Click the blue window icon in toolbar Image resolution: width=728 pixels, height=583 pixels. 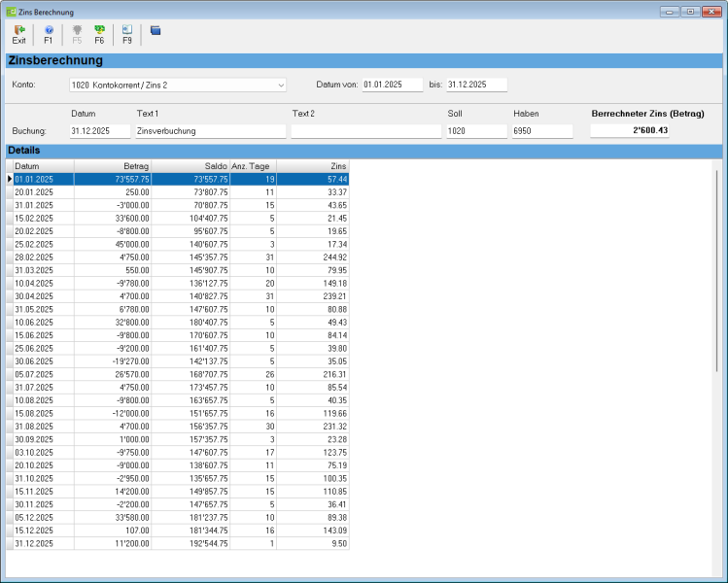click(156, 31)
